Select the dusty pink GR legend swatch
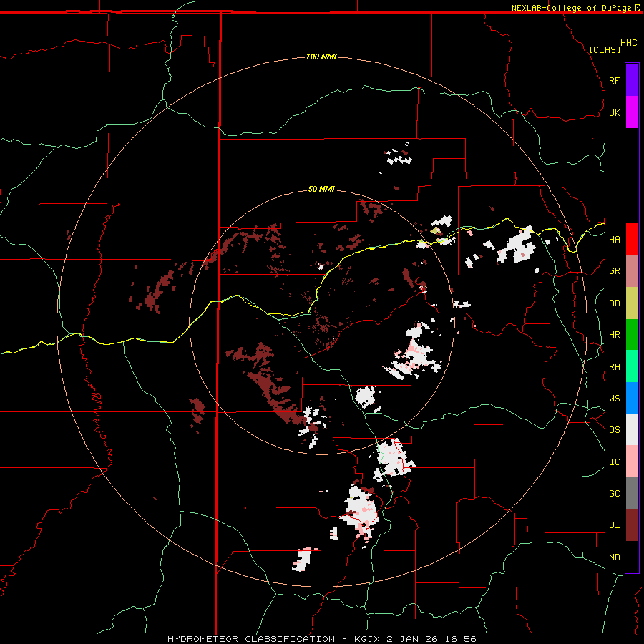The width and height of the screenshot is (644, 644). [x=632, y=270]
